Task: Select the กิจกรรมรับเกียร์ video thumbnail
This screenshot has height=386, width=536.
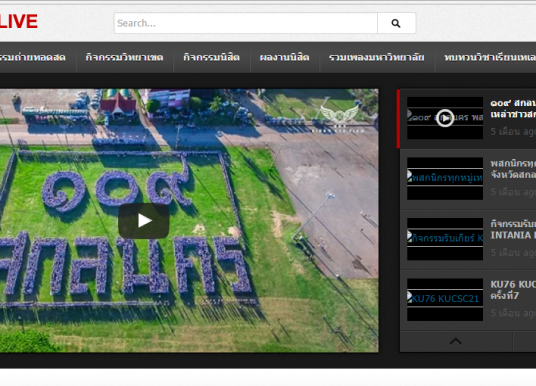Action: tap(445, 239)
